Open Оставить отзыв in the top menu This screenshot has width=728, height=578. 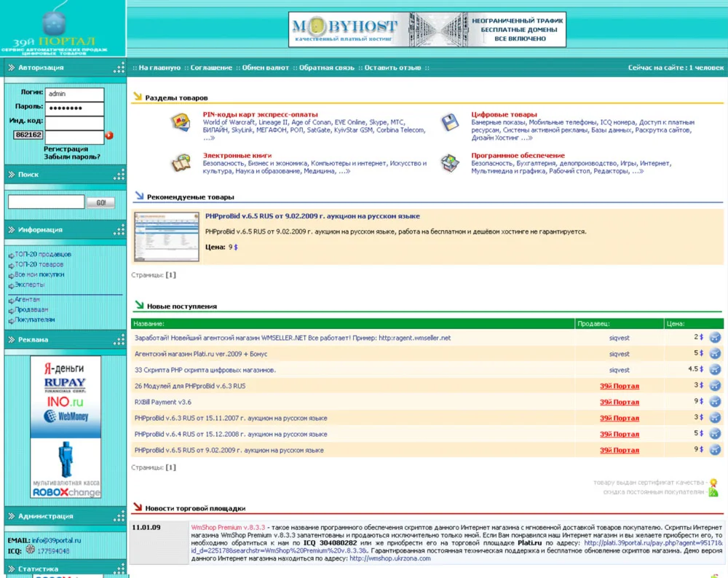coord(392,68)
